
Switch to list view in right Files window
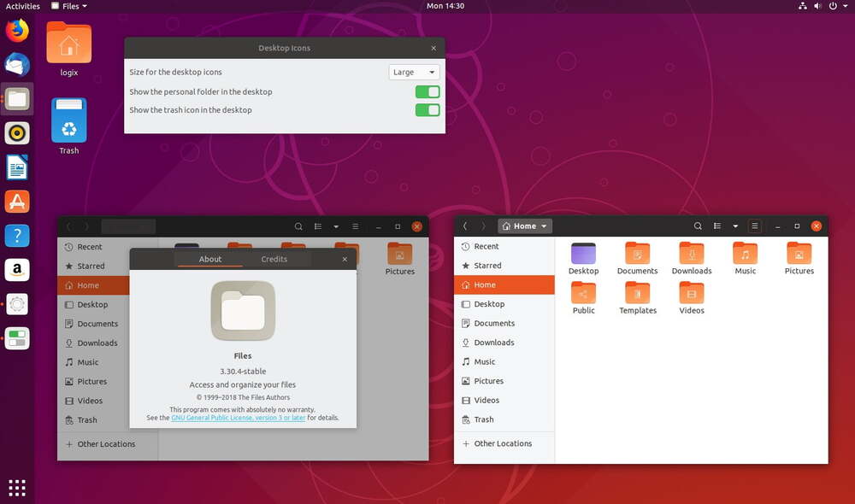pos(716,226)
